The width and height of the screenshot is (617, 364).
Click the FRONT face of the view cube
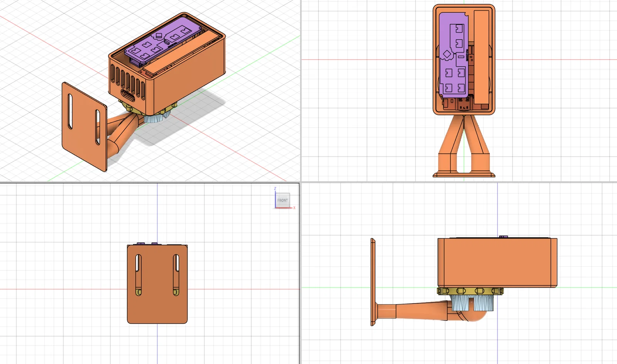pos(283,200)
